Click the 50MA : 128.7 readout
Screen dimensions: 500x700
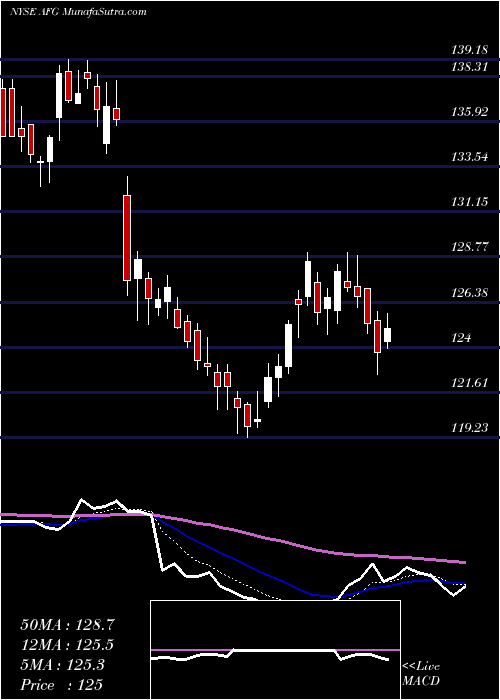coord(67,625)
